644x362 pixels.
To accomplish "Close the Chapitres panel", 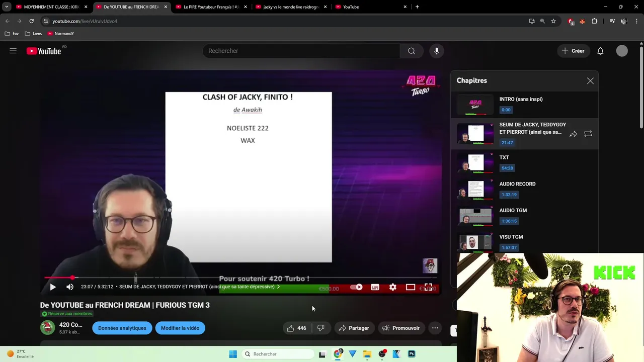I will pyautogui.click(x=590, y=81).
